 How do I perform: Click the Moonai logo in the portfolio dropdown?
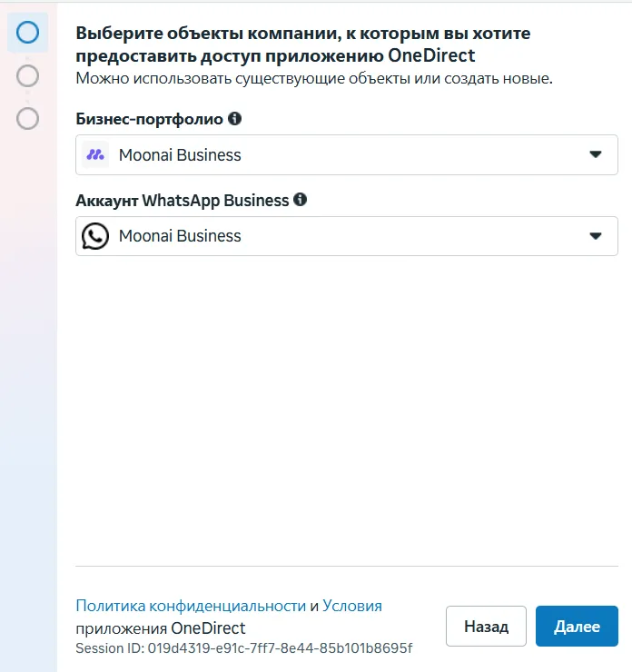[x=95, y=154]
